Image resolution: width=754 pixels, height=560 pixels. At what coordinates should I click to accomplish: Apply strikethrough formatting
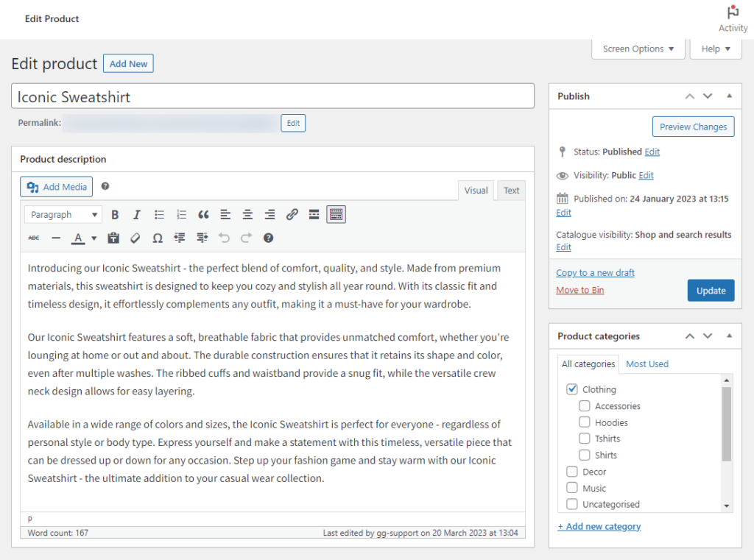[x=32, y=238]
